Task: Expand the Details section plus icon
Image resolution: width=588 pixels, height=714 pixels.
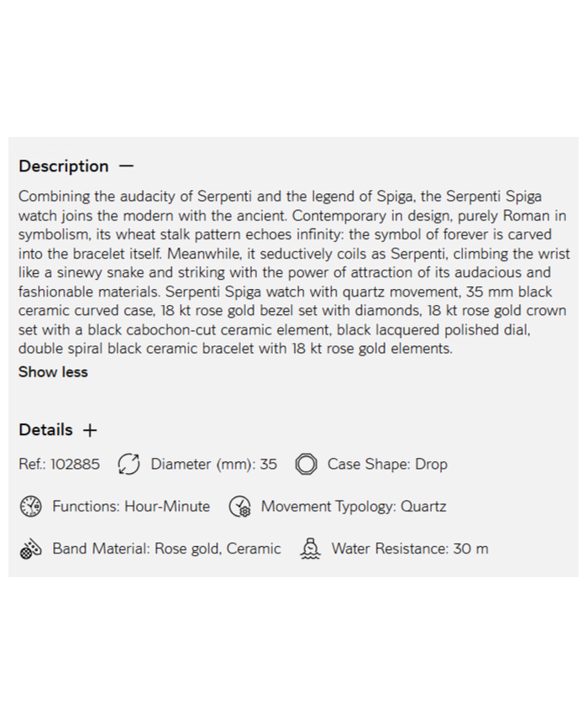Action: [90, 430]
